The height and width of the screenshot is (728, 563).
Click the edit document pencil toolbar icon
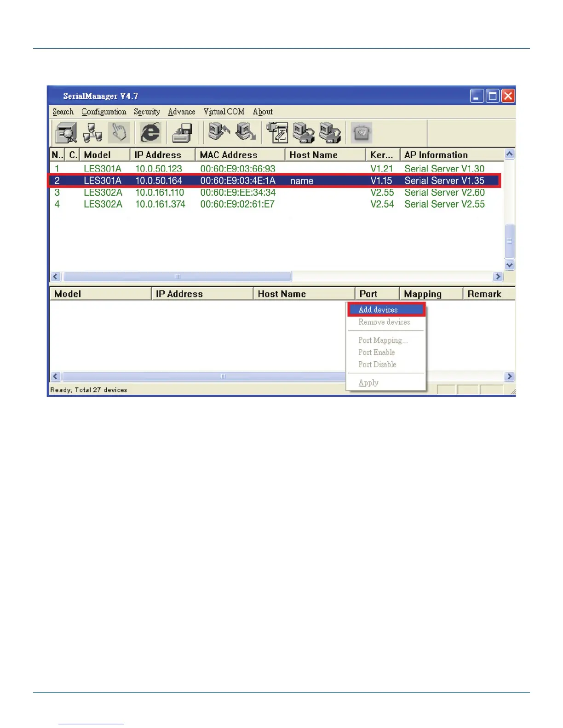tap(277, 133)
